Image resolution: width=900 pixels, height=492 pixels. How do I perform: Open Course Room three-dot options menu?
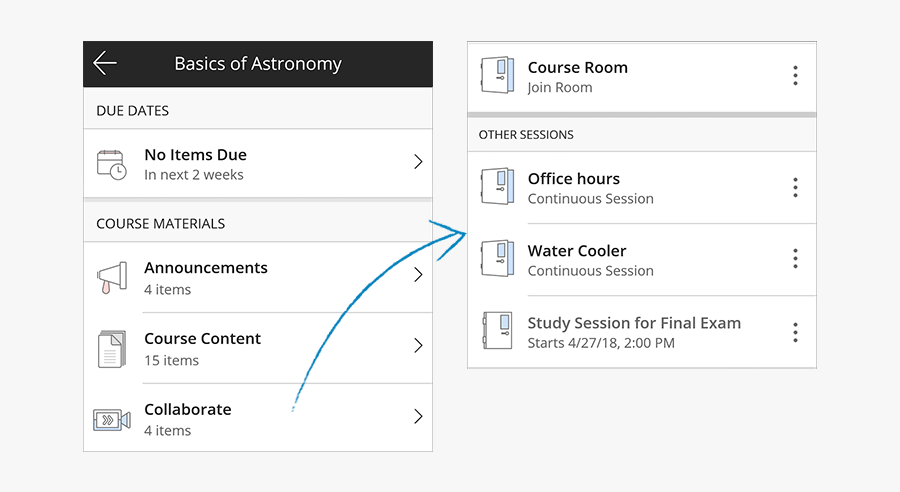795,75
